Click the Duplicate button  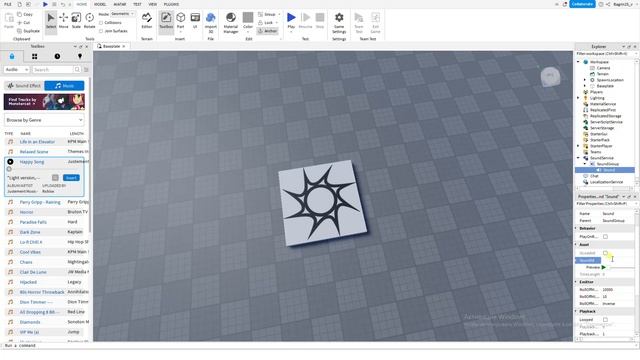[28, 31]
